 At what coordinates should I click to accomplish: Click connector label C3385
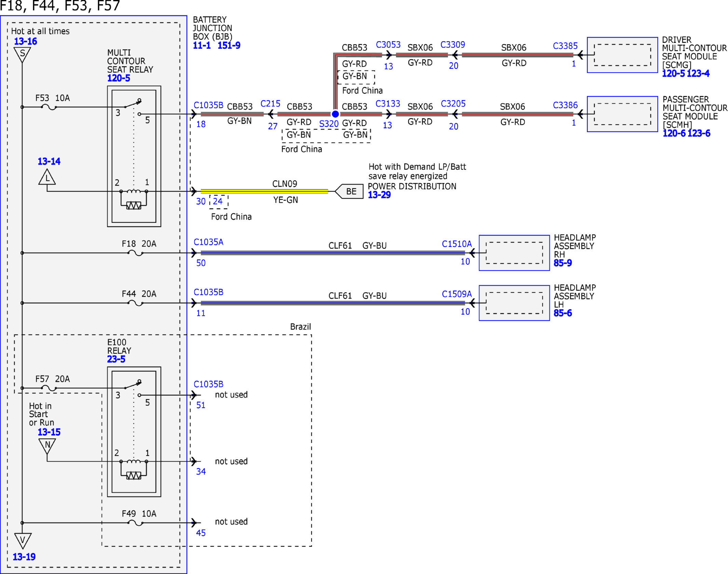(x=565, y=46)
